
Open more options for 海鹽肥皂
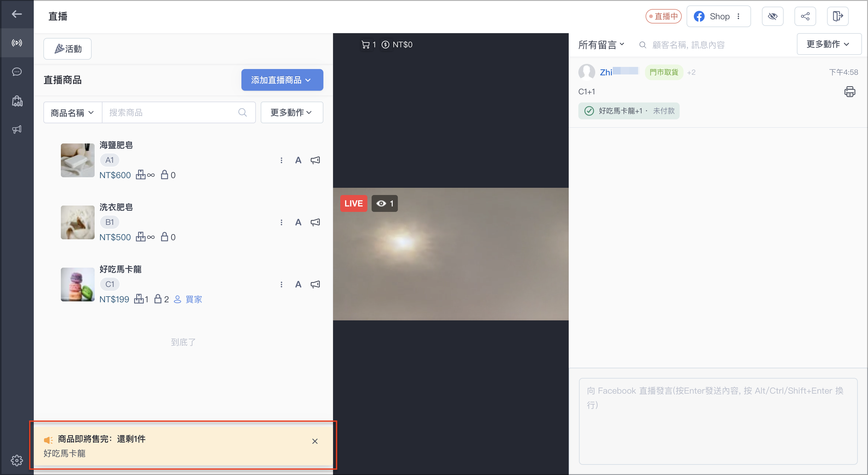click(281, 160)
